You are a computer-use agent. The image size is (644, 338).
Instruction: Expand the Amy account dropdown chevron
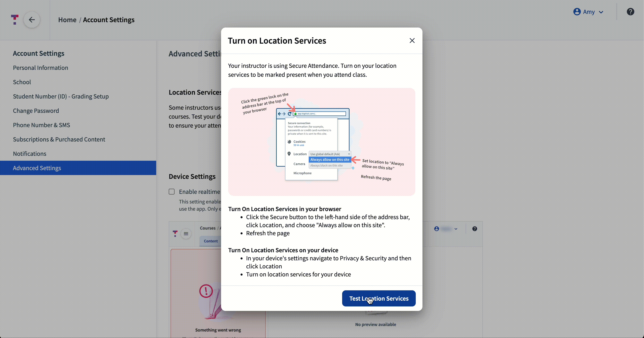pyautogui.click(x=601, y=12)
